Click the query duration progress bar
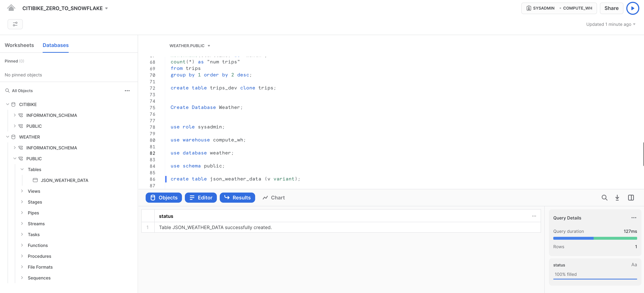 coord(595,238)
